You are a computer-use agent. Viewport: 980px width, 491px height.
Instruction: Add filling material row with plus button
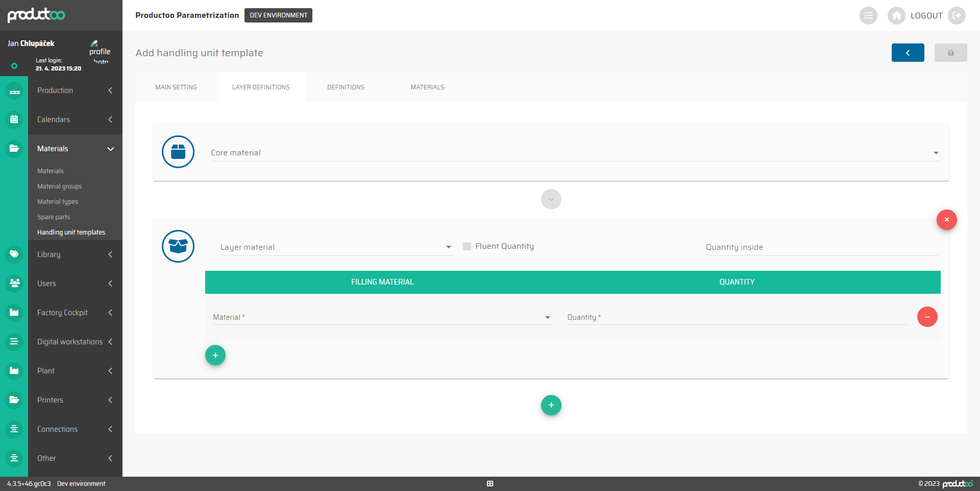tap(215, 355)
